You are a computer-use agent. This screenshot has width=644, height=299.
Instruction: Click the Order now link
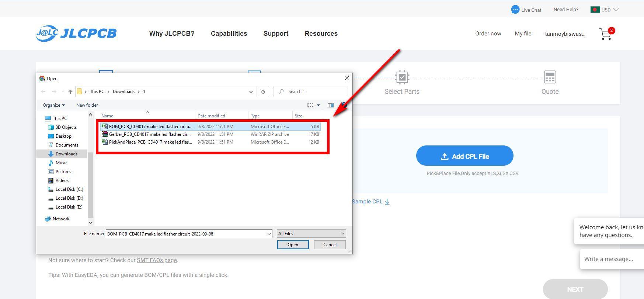tap(488, 34)
